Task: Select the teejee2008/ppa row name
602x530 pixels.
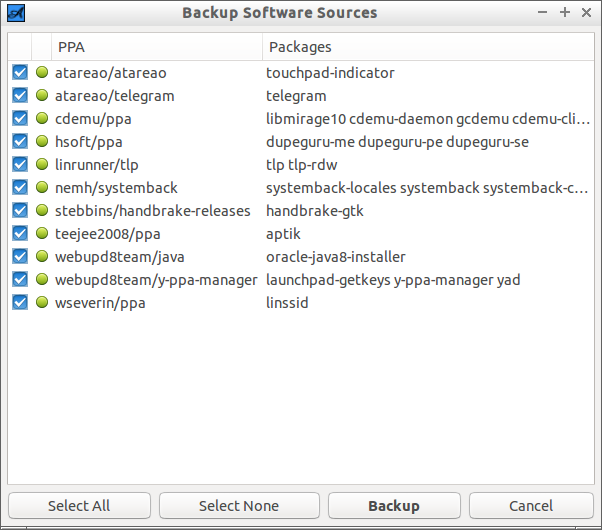Action: (108, 234)
